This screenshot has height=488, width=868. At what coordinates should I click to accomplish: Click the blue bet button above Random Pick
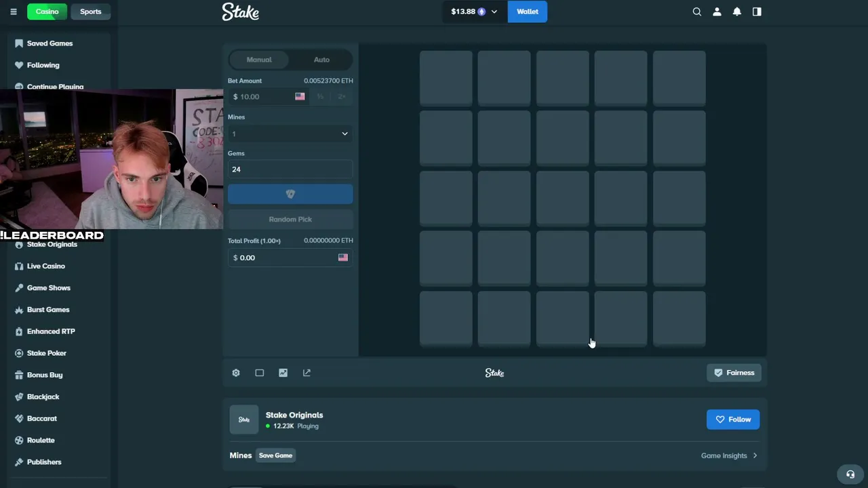[290, 195]
